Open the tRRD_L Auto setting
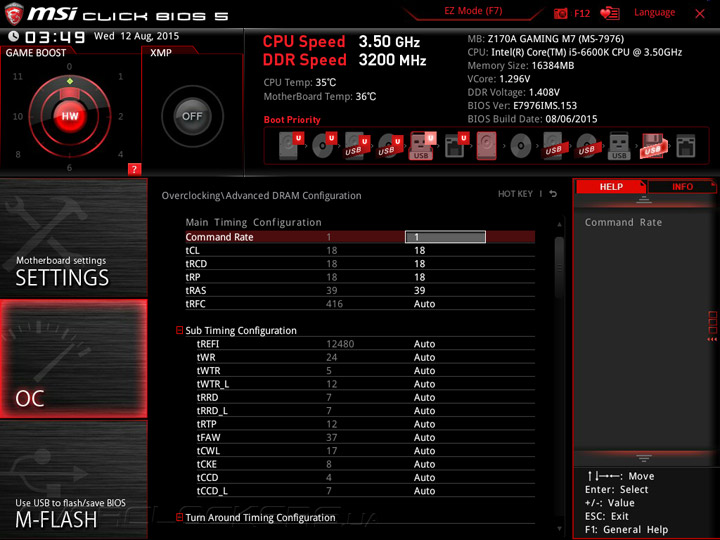Viewport: 720px width, 540px height. click(x=424, y=411)
